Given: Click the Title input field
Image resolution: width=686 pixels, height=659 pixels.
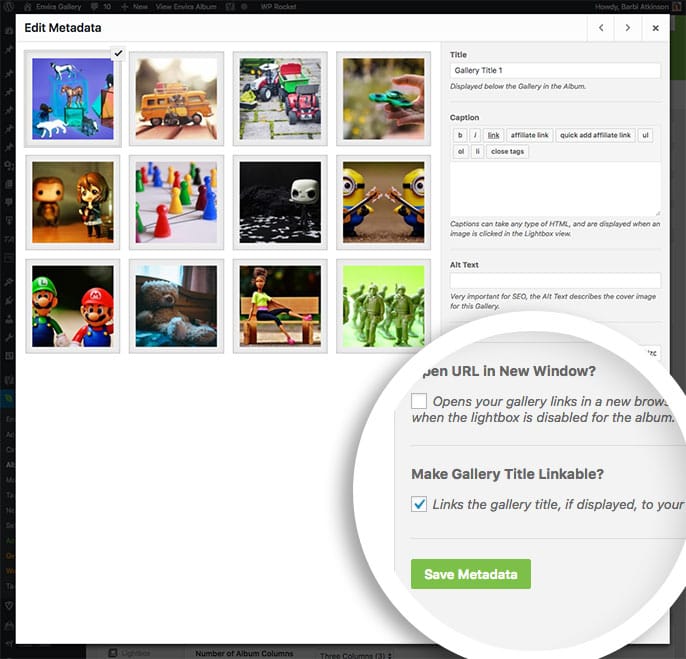Looking at the screenshot, I should [x=555, y=70].
